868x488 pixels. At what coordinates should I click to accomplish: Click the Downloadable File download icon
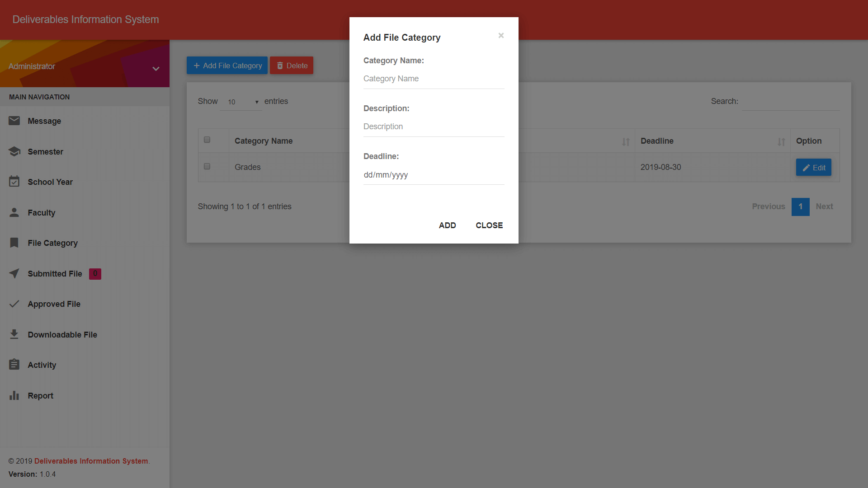point(14,334)
